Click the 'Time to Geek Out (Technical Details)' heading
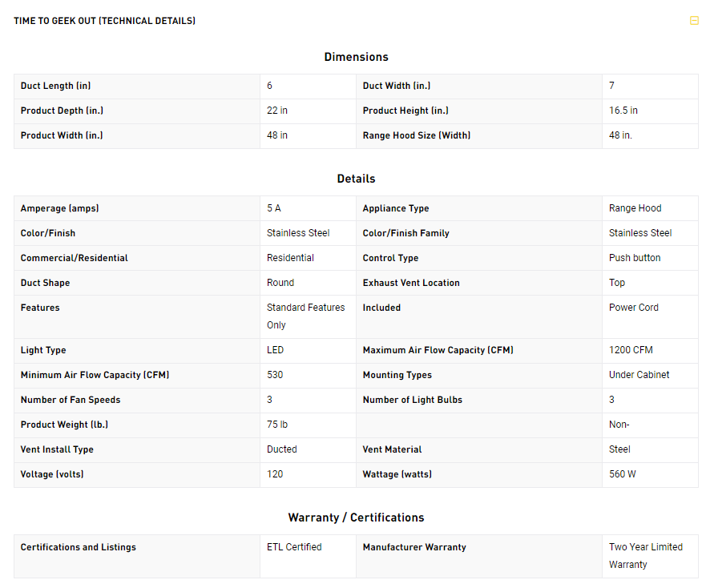This screenshot has width=714, height=588. click(x=104, y=21)
